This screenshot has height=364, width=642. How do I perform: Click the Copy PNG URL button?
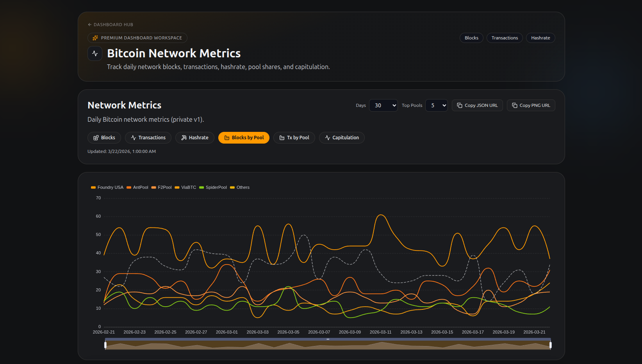coord(531,105)
